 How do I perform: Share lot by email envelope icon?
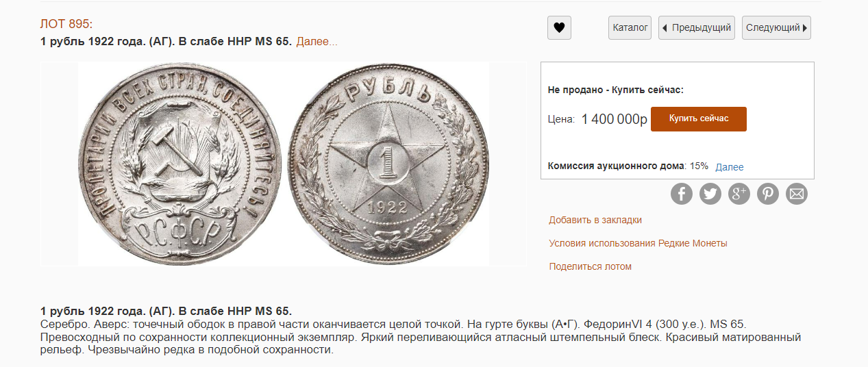coord(796,194)
